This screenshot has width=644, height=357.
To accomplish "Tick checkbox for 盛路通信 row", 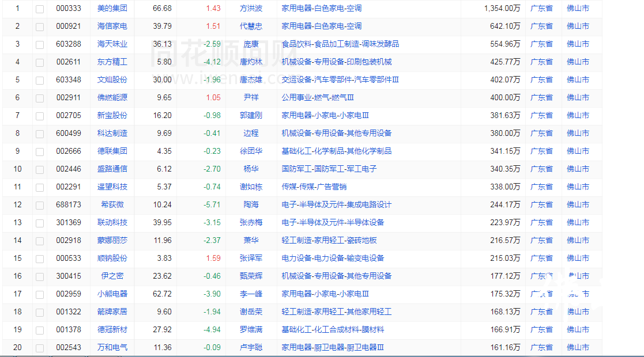I will click(40, 170).
